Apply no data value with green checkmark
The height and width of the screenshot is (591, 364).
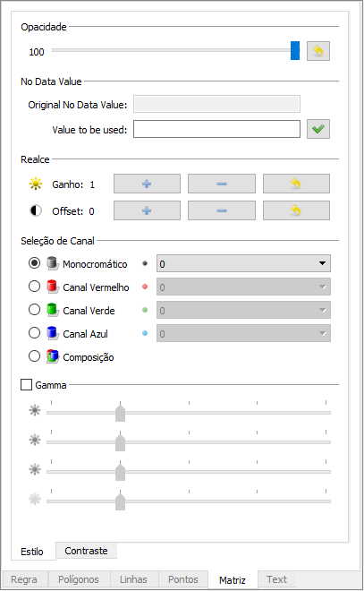pos(318,129)
